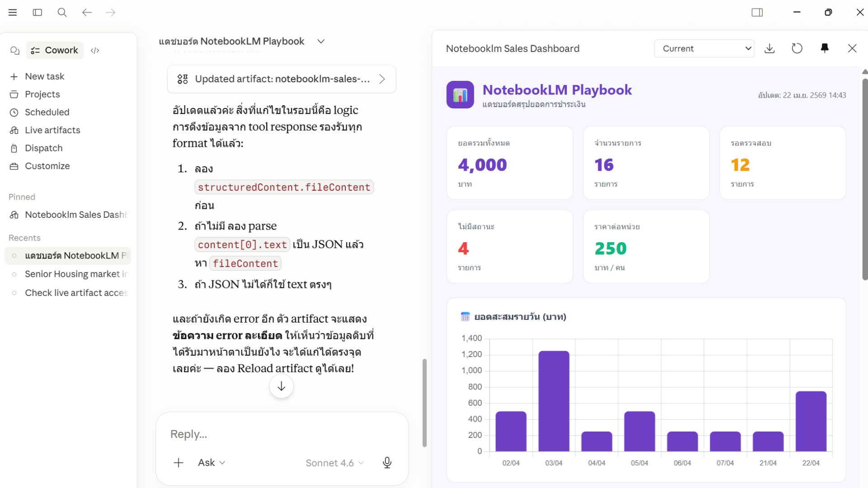
Task: Open search with the magnifier icon
Action: click(62, 13)
